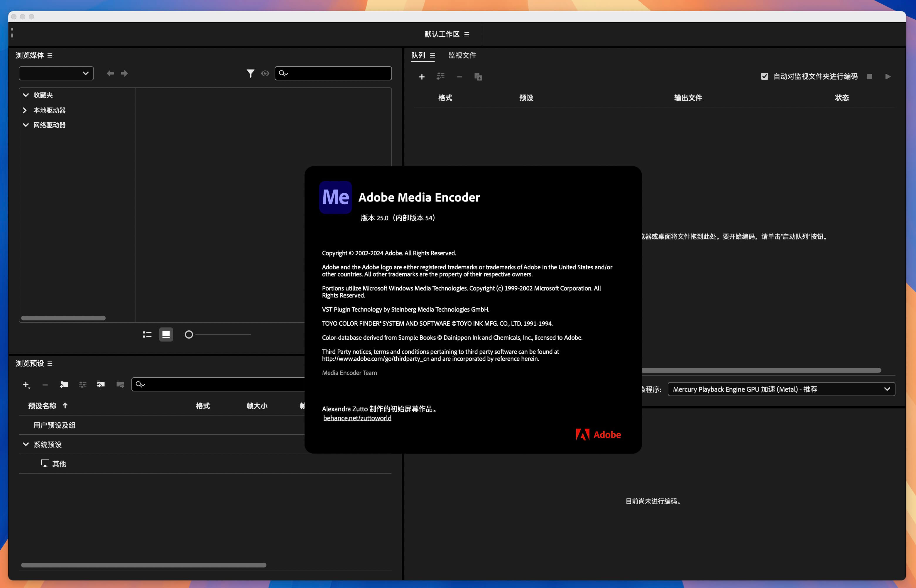Click the Preset Browser search field
The height and width of the screenshot is (588, 916).
click(218, 384)
